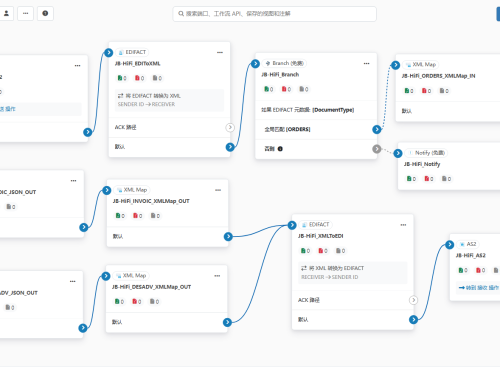
Task: Click input port of JB-HiFi_Branch connector
Action: click(x=255, y=64)
